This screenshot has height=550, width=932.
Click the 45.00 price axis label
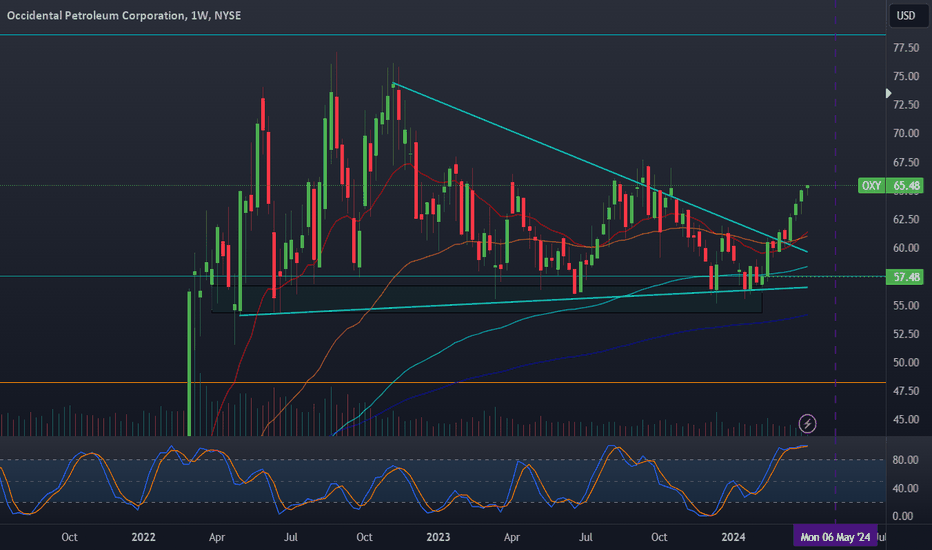coord(906,420)
